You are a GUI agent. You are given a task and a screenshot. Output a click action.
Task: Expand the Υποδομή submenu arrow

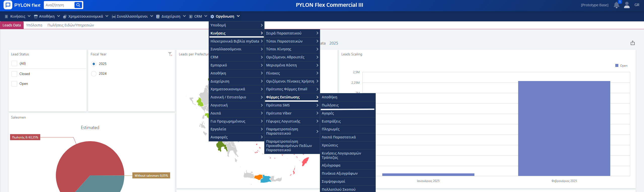click(262, 25)
